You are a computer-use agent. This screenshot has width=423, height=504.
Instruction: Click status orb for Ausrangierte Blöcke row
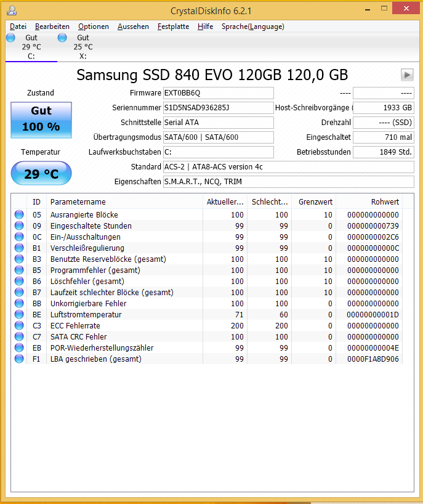pyautogui.click(x=19, y=214)
